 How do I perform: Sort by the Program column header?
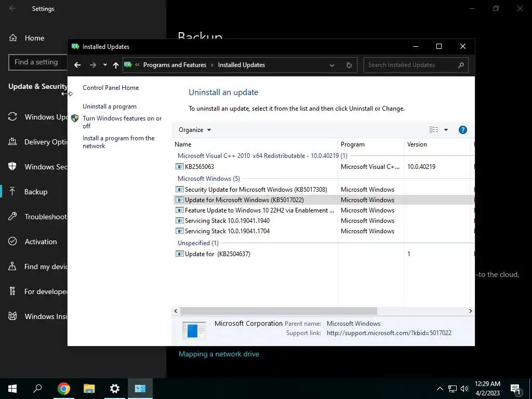pos(370,144)
